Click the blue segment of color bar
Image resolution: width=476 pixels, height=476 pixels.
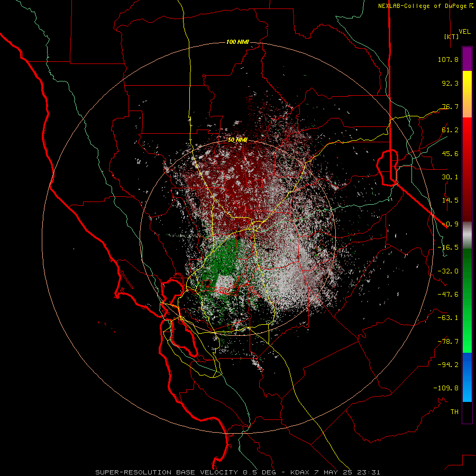[467, 377]
